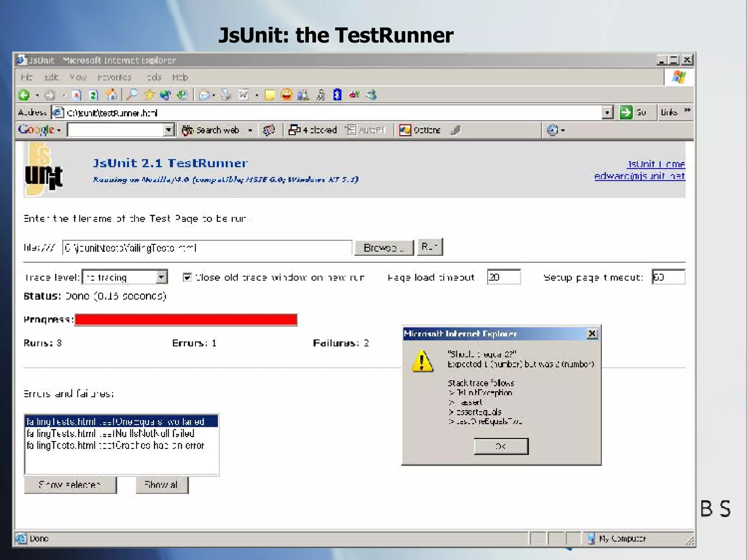The width and height of the screenshot is (747, 560).
Task: Click the Setup page timeout field
Action: 669,277
